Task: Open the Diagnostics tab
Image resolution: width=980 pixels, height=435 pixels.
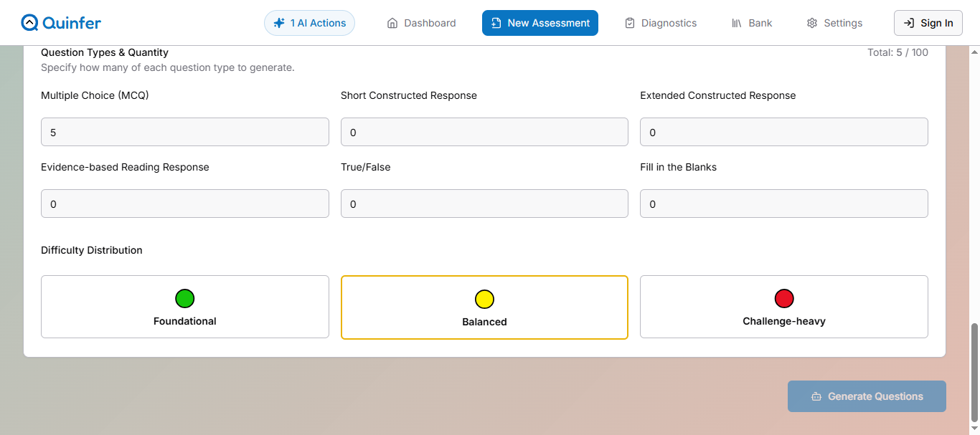Action: [661, 23]
